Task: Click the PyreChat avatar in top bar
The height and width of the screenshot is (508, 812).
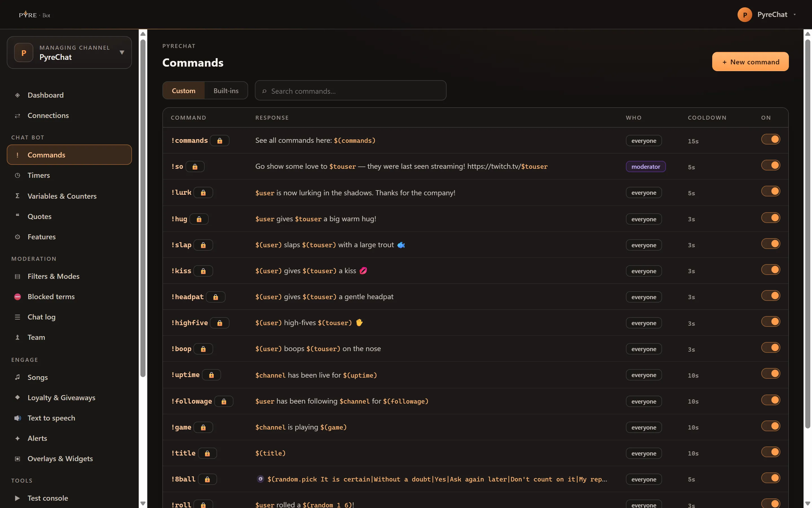Action: coord(745,15)
